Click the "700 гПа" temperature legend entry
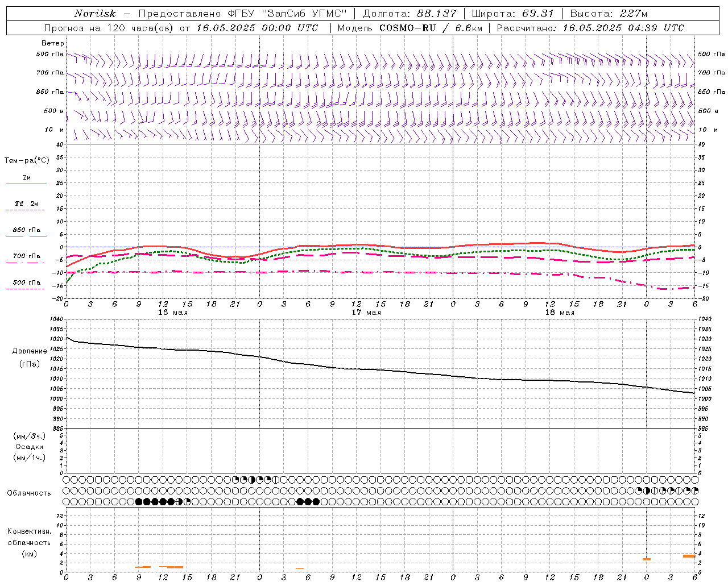The width and height of the screenshot is (728, 582). point(26,256)
